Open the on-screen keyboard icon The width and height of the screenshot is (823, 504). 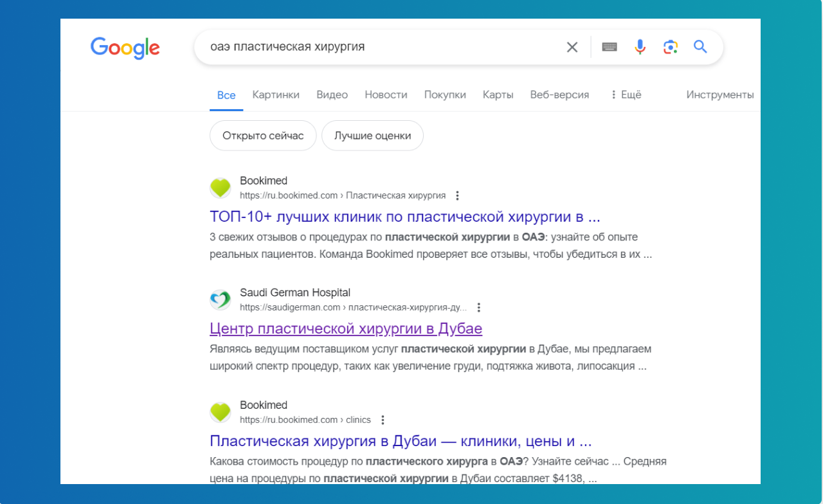pos(610,46)
